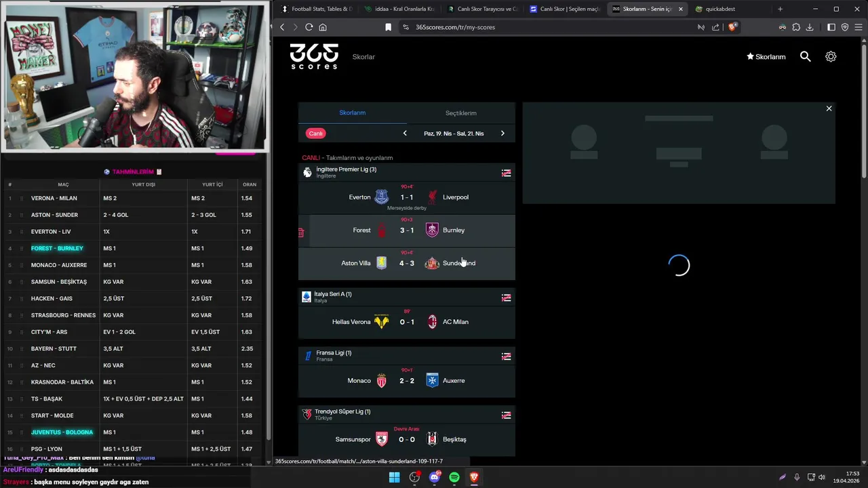Switch to Canlı Skor Tarayıcısı browser tab

pos(481,9)
